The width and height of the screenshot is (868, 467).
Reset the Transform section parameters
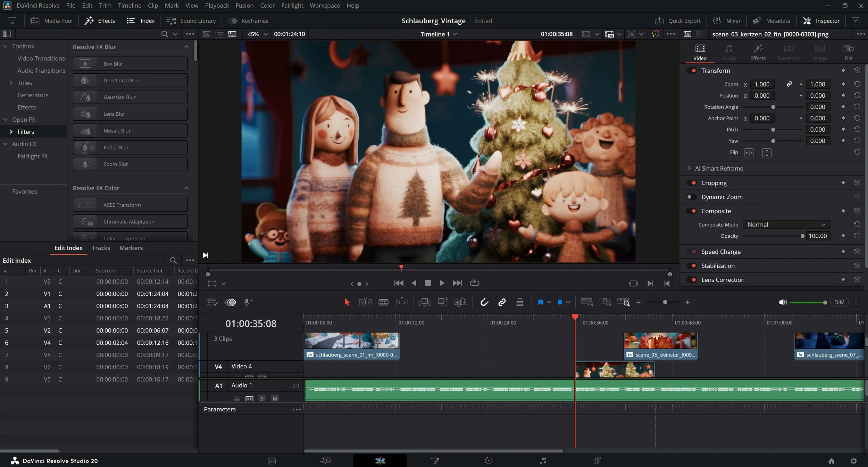coord(857,71)
